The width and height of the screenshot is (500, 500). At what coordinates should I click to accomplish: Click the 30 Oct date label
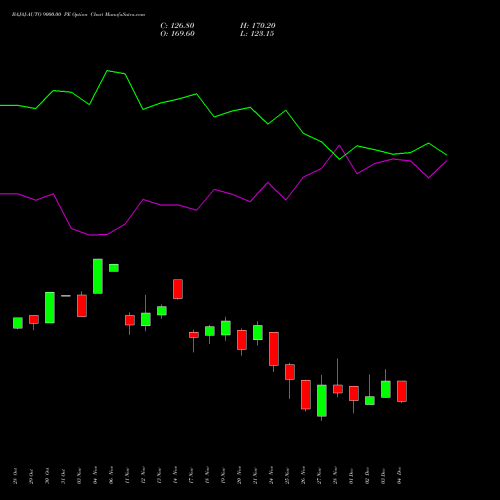point(47,476)
